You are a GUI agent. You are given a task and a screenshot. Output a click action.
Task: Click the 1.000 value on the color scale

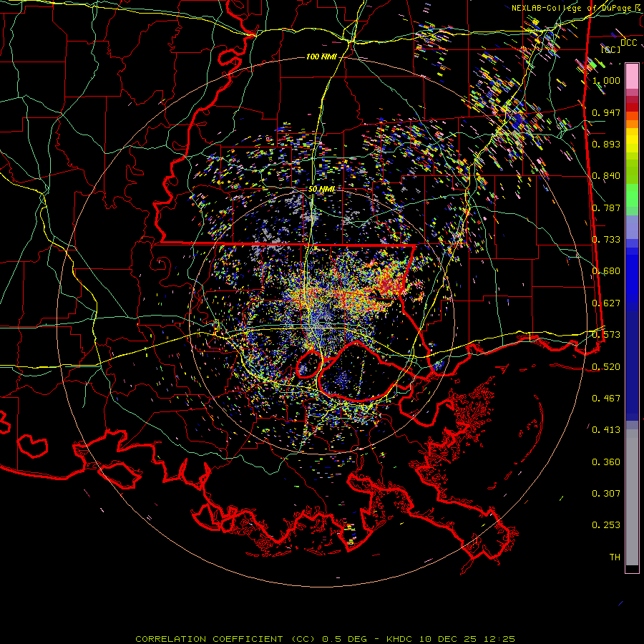[606, 80]
